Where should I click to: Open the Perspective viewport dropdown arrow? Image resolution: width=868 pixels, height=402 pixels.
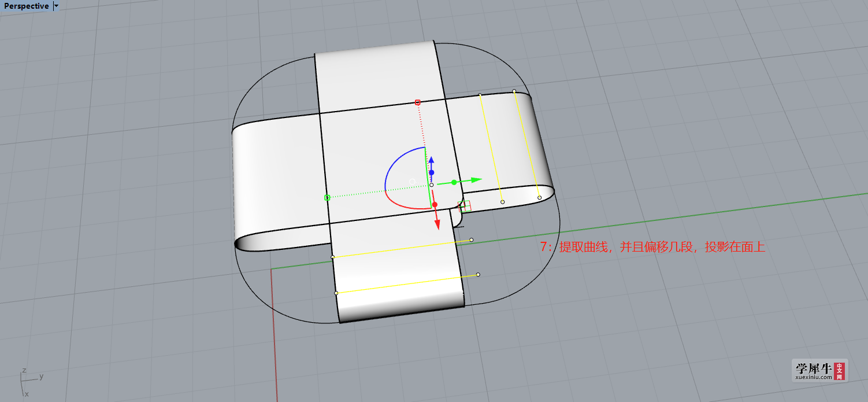pos(56,6)
